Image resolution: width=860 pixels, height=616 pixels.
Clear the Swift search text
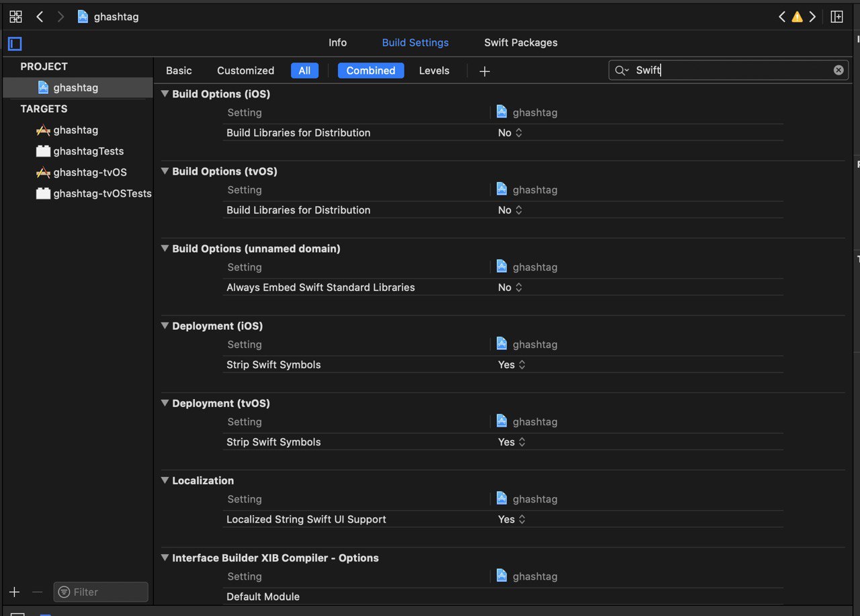point(838,70)
